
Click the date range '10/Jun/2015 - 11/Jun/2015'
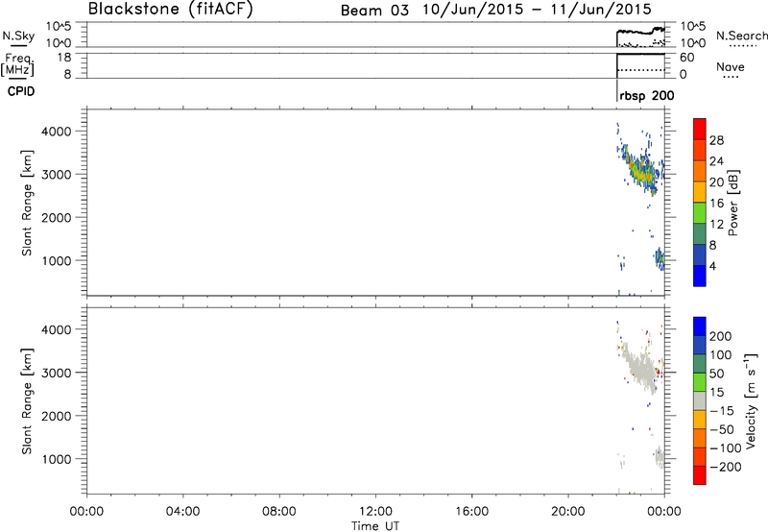point(537,10)
